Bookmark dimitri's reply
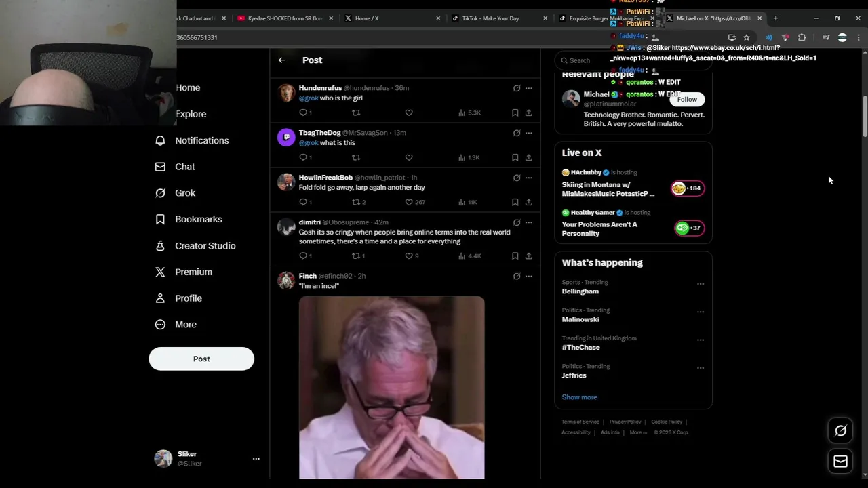Image resolution: width=868 pixels, height=488 pixels. 515,256
